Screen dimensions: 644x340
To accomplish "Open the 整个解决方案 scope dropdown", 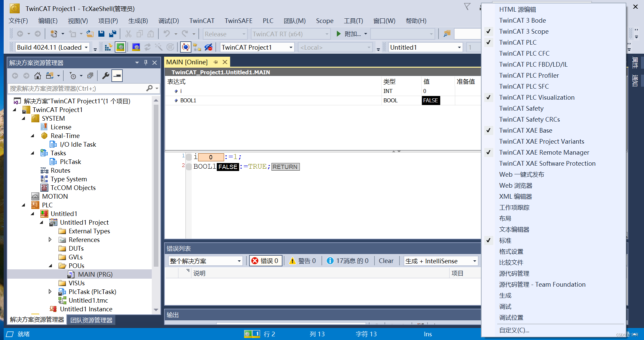I will click(x=239, y=261).
